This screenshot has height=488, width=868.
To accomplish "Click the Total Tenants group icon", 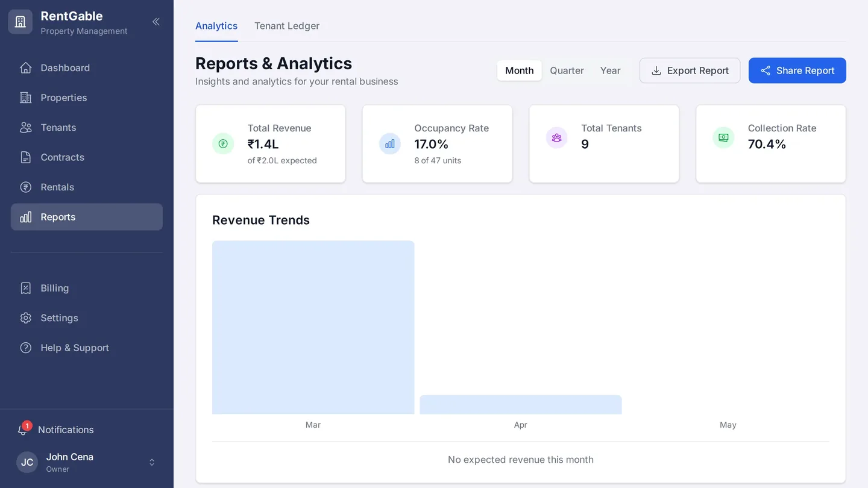I will (556, 137).
